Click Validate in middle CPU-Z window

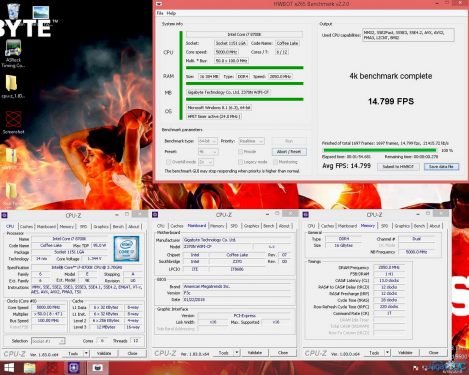pos(255,353)
